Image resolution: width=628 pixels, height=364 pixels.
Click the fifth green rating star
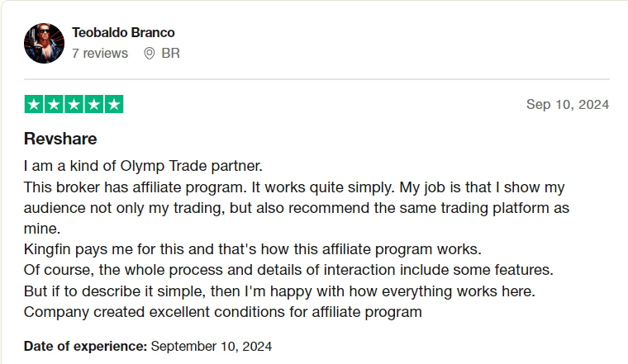click(x=114, y=104)
